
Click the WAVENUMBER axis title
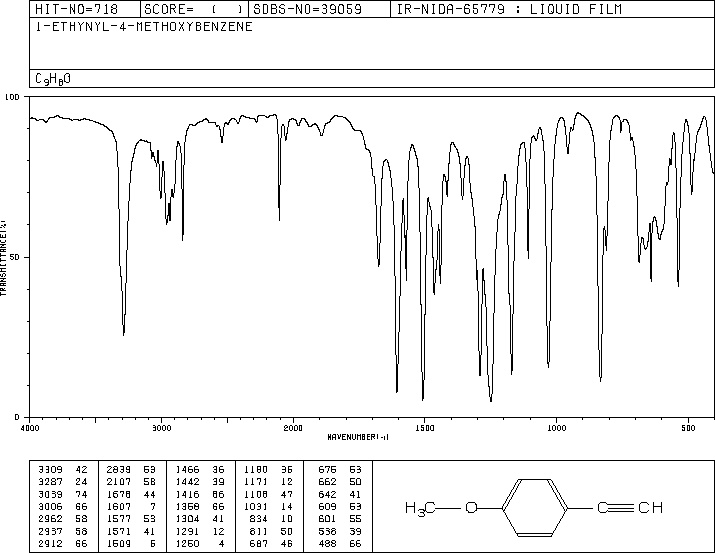coord(358,437)
